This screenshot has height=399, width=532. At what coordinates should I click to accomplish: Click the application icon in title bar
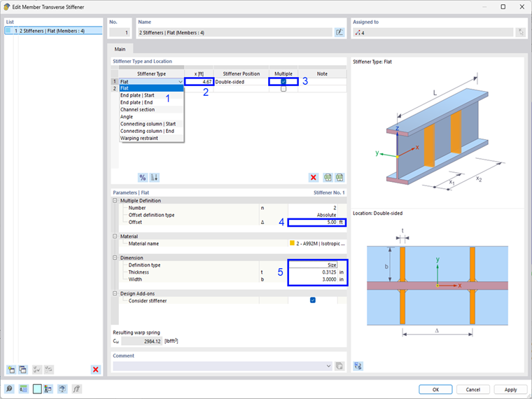point(6,7)
